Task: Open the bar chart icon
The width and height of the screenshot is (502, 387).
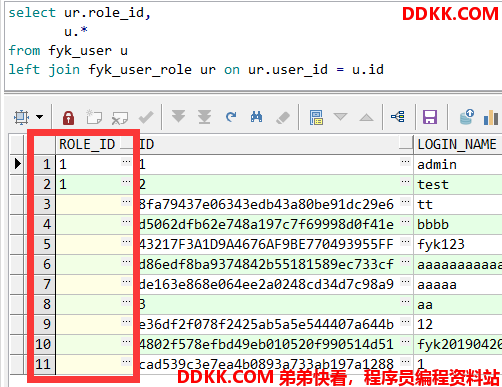Action: click(491, 117)
